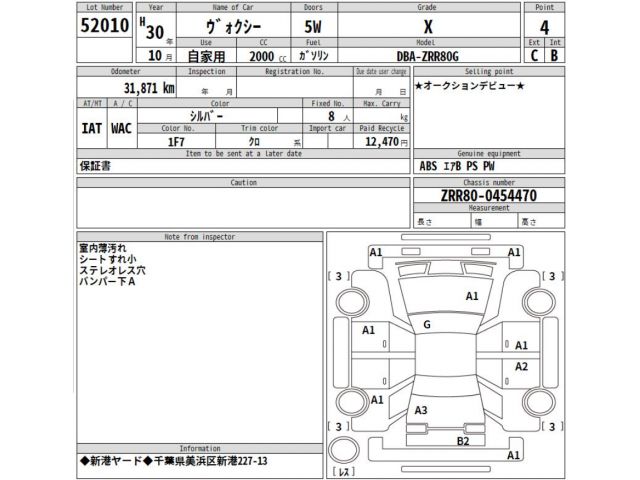Click the 長さ length field
This screenshot has width=640, height=480.
[442, 222]
